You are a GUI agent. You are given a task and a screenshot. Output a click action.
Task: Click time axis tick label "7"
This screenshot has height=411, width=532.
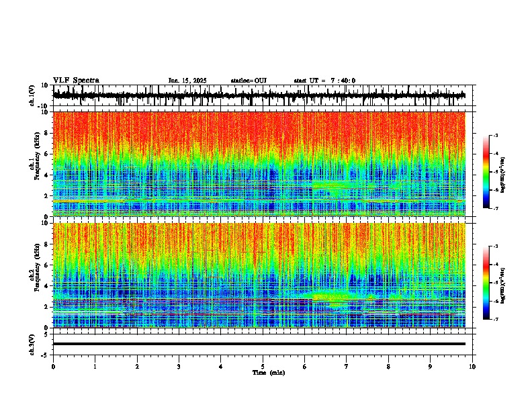[x=347, y=367]
